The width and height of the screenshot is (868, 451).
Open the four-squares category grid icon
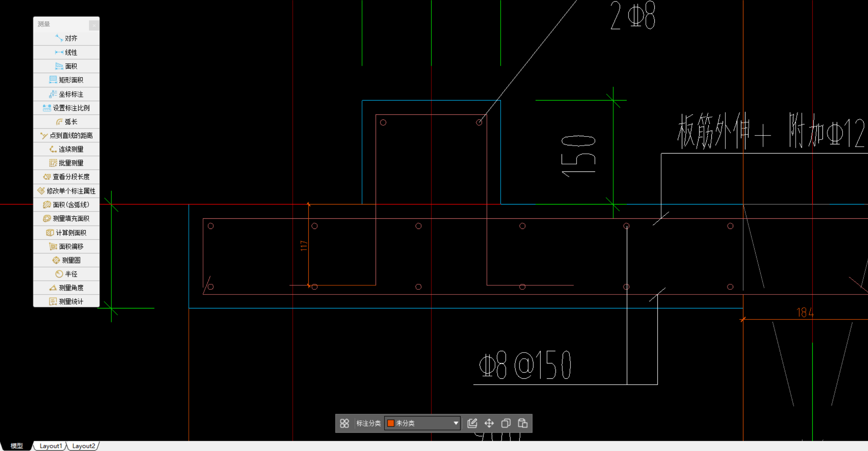pyautogui.click(x=344, y=423)
